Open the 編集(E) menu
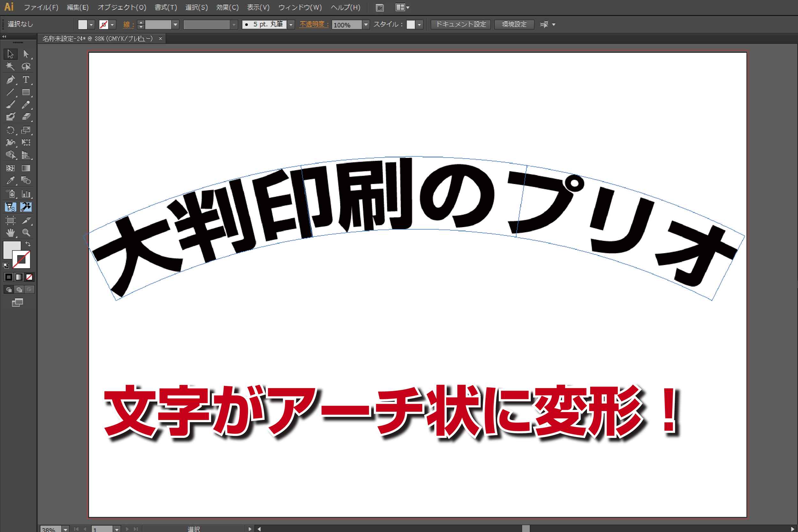The height and width of the screenshot is (532, 798). click(78, 7)
